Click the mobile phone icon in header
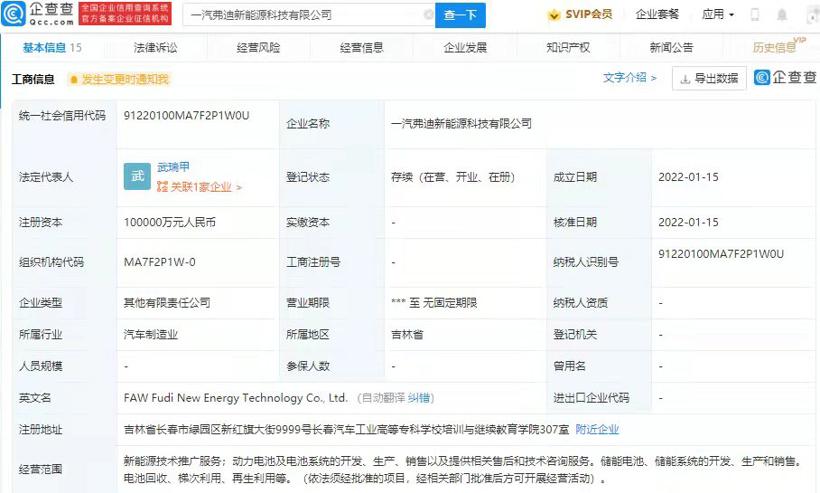Viewport: 820px width, 493px height. pyautogui.click(x=754, y=15)
